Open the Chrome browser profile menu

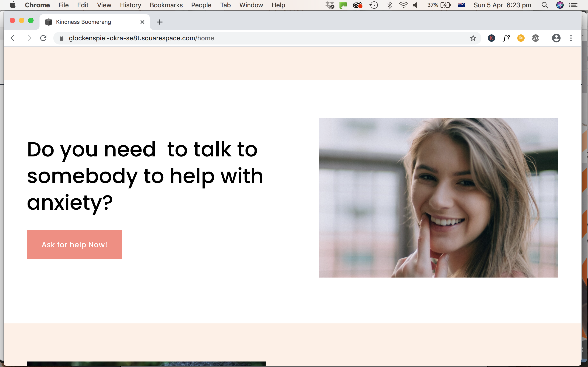[556, 38]
